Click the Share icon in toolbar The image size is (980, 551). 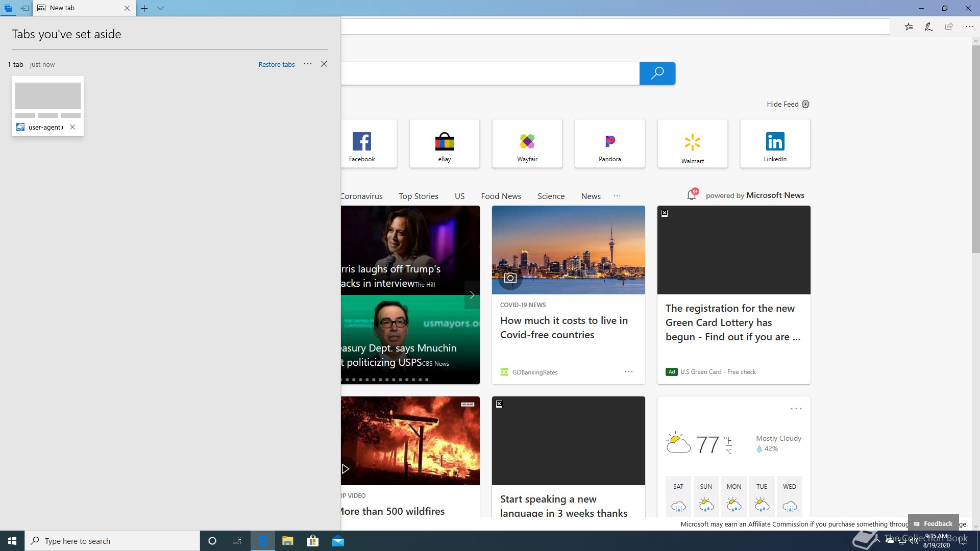coord(949,27)
